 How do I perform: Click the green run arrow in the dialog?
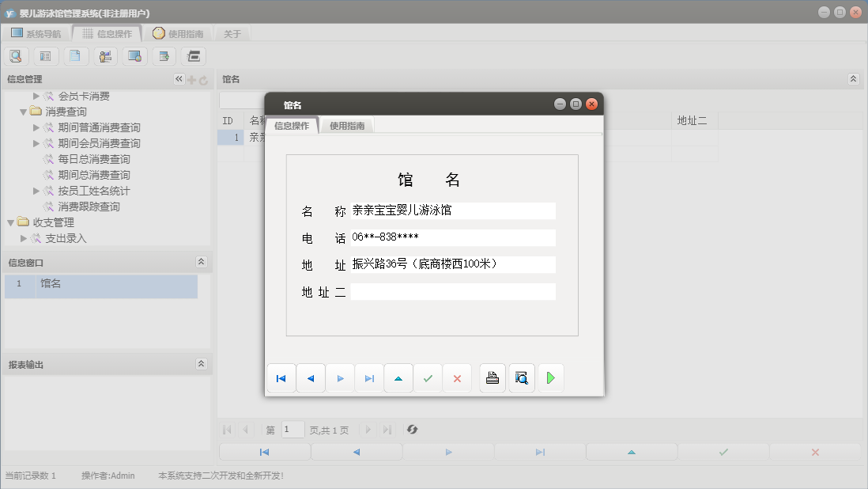click(x=551, y=378)
